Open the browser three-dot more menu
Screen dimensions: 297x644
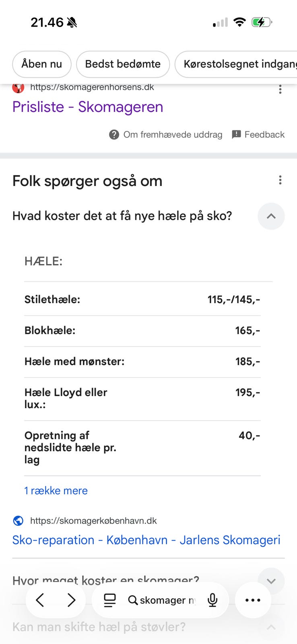(x=253, y=600)
